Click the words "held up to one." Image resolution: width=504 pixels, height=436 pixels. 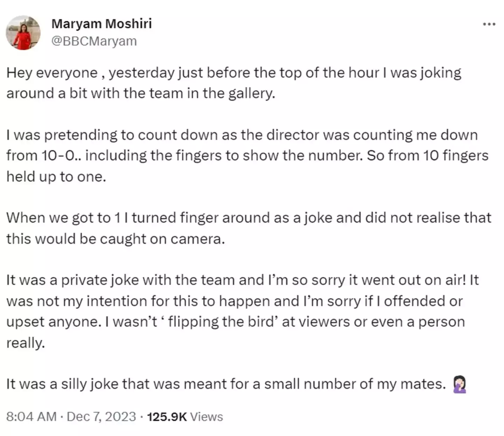[x=56, y=177]
